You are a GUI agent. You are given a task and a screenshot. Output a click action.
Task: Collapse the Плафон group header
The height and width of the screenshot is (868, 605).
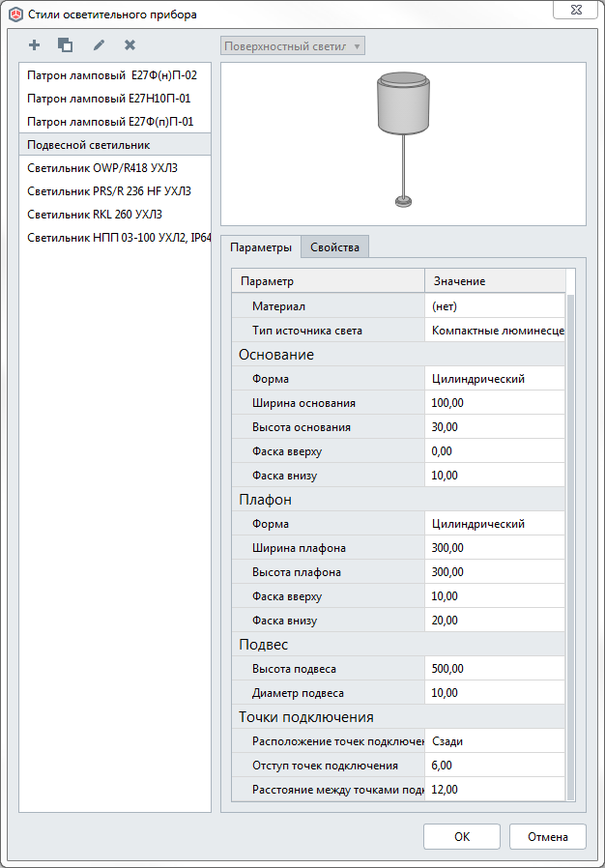(398, 500)
